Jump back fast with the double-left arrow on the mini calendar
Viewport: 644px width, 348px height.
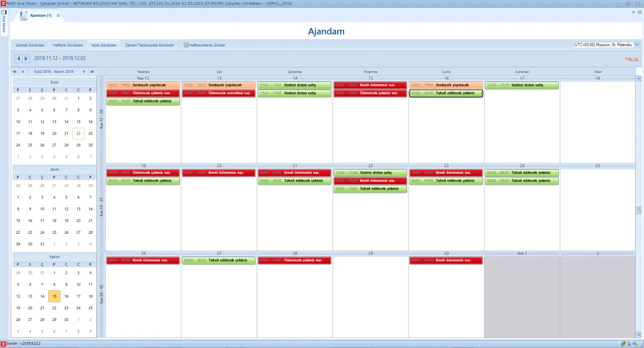click(14, 71)
